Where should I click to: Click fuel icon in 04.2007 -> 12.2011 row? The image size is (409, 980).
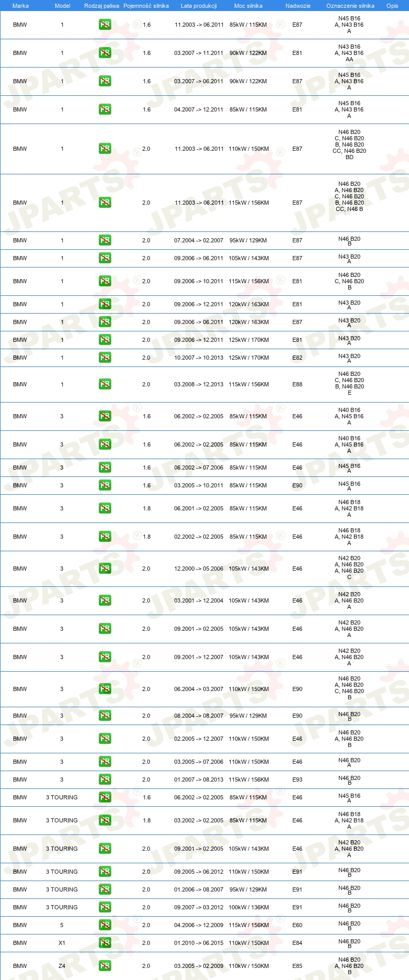[105, 109]
